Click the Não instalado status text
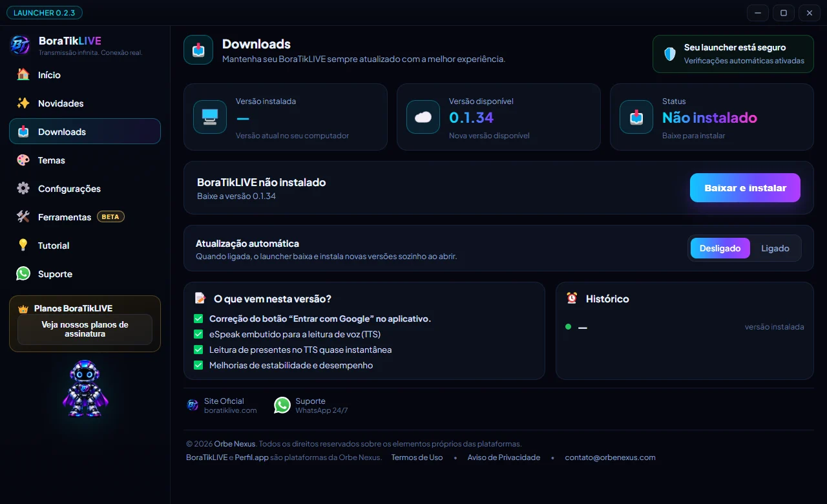827x504 pixels. click(x=709, y=118)
